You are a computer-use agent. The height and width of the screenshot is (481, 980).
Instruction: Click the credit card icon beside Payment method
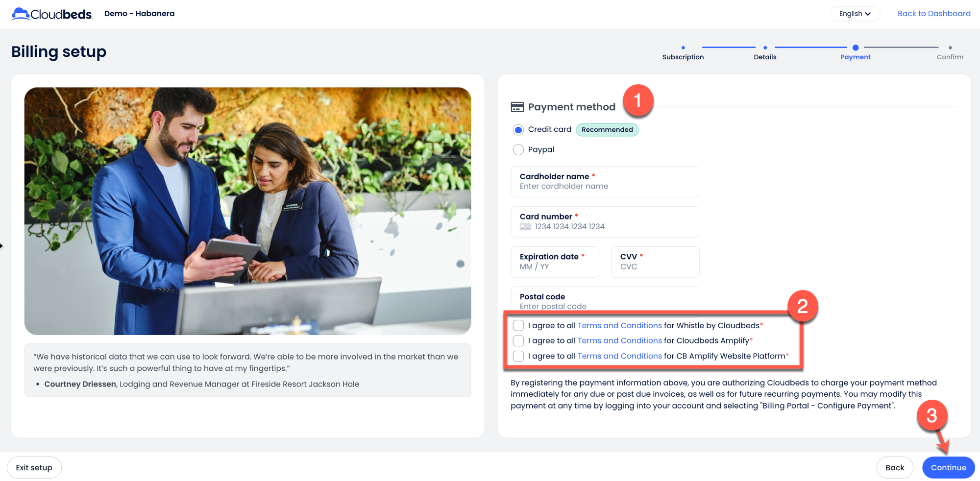517,107
